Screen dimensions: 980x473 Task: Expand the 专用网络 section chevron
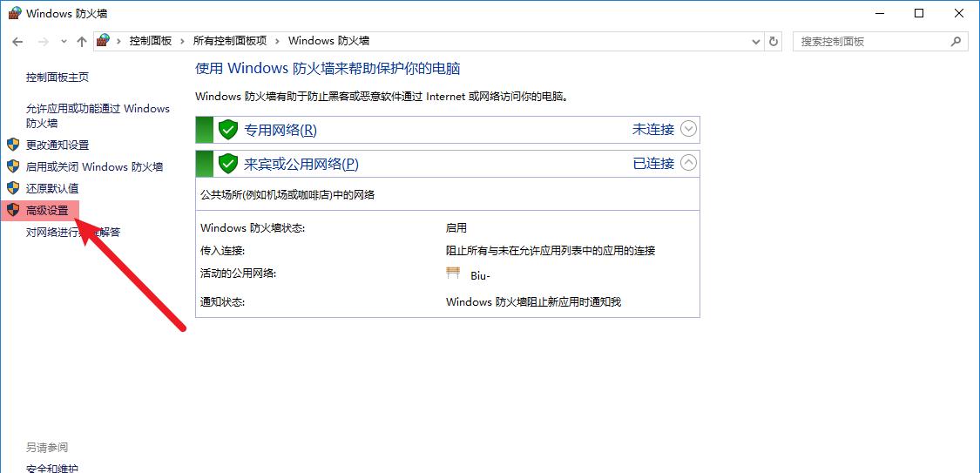coord(688,129)
